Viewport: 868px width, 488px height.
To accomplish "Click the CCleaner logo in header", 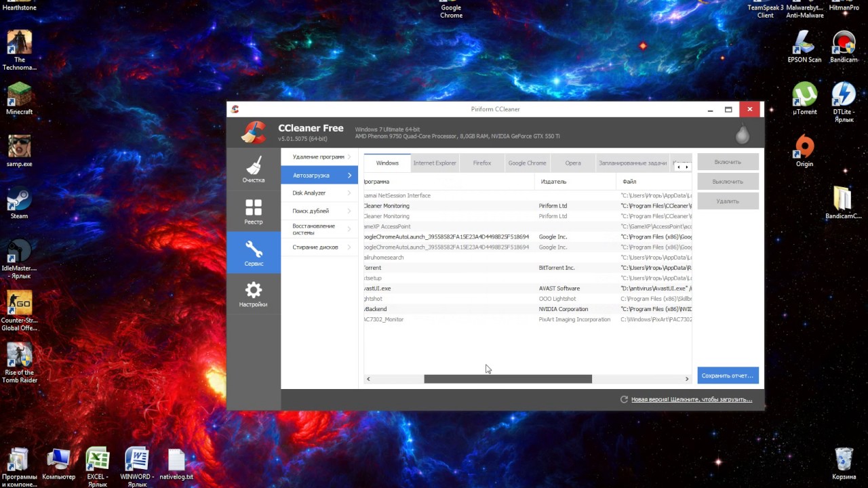I will (254, 132).
